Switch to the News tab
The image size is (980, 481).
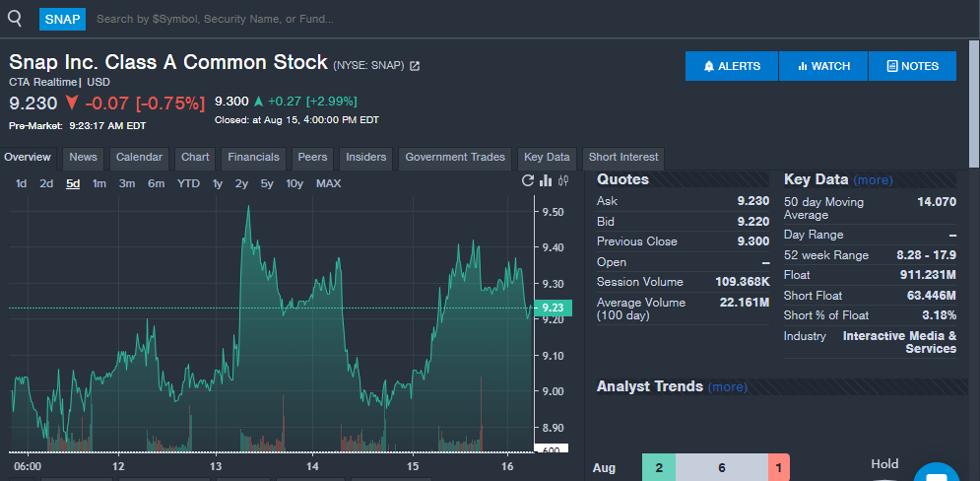(x=83, y=158)
